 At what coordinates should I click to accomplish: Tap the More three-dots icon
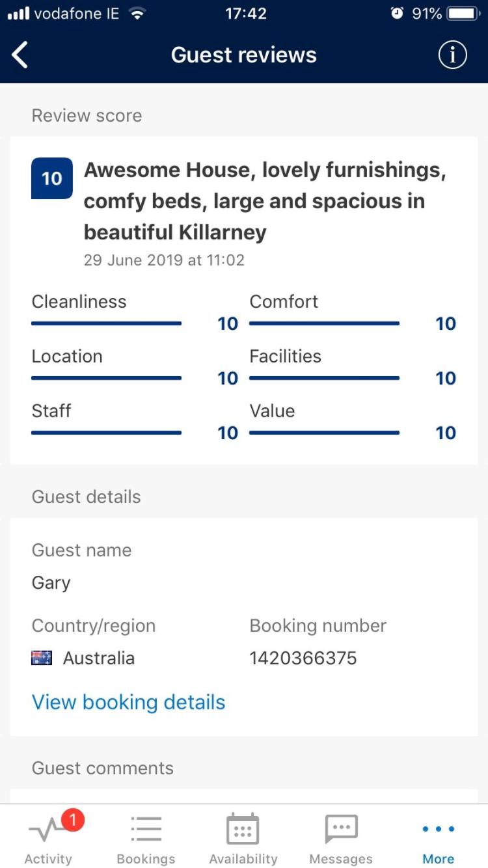(x=438, y=830)
